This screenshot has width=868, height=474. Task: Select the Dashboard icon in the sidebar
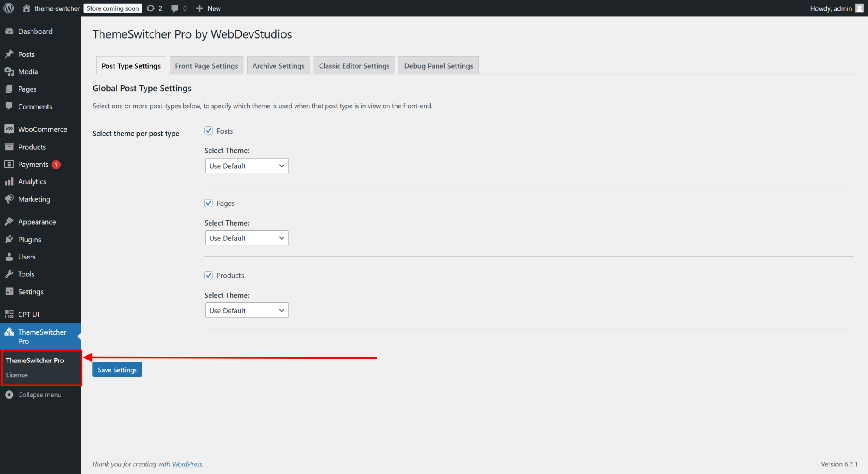pyautogui.click(x=9, y=31)
